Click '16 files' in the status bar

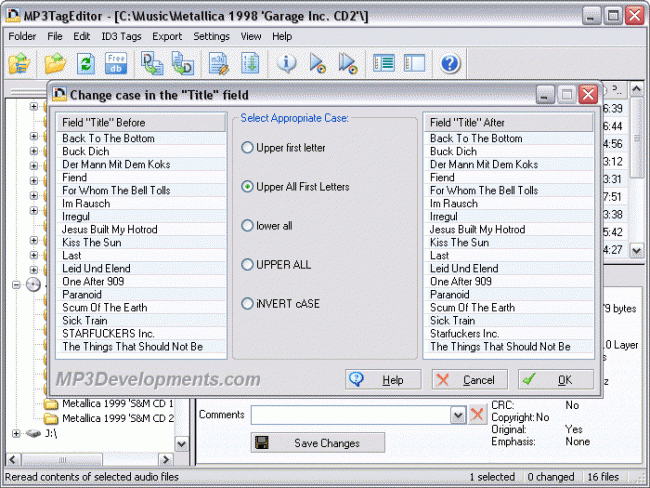(603, 477)
